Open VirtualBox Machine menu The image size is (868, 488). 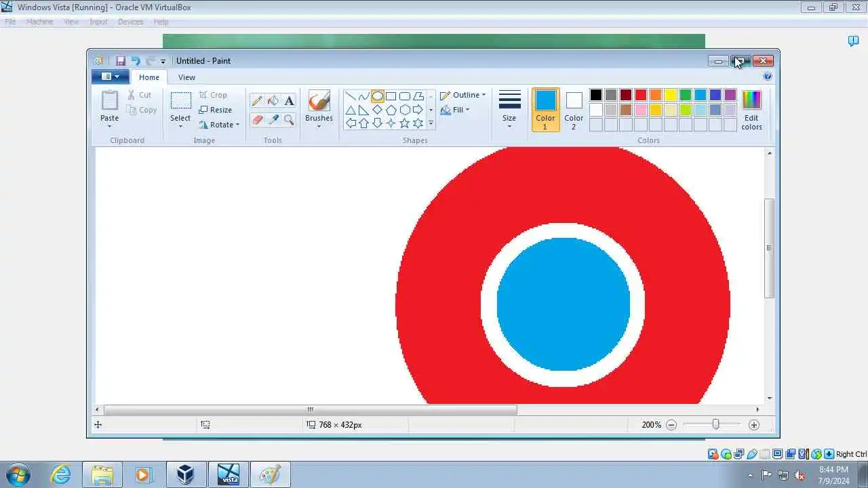39,22
